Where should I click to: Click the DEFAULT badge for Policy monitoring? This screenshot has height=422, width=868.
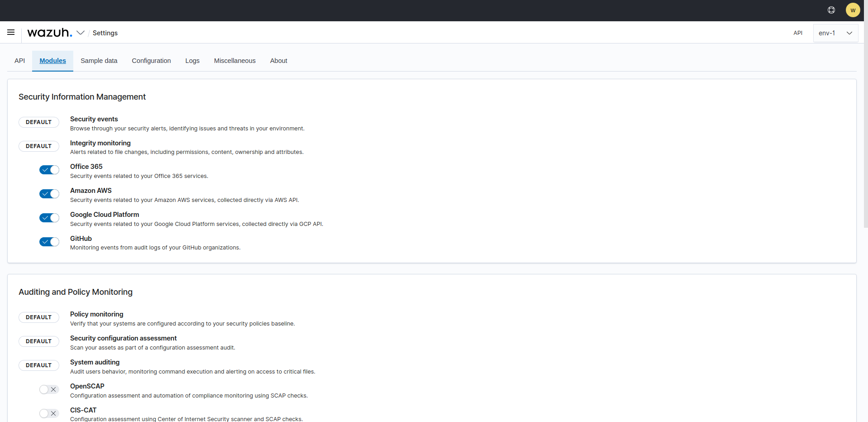tap(39, 317)
